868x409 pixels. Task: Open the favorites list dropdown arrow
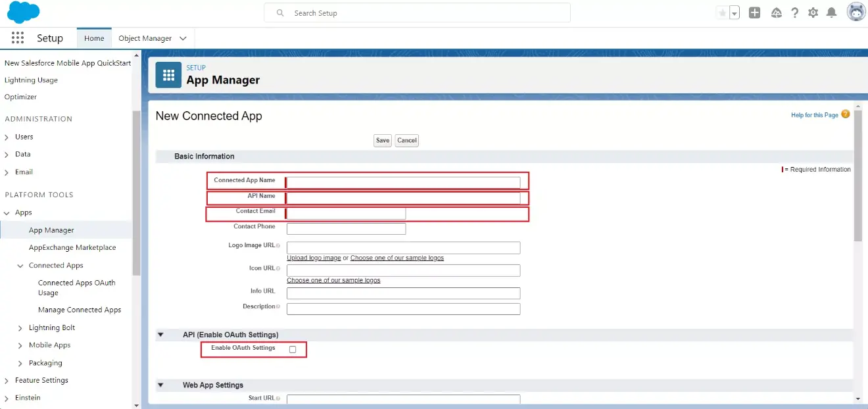click(735, 13)
